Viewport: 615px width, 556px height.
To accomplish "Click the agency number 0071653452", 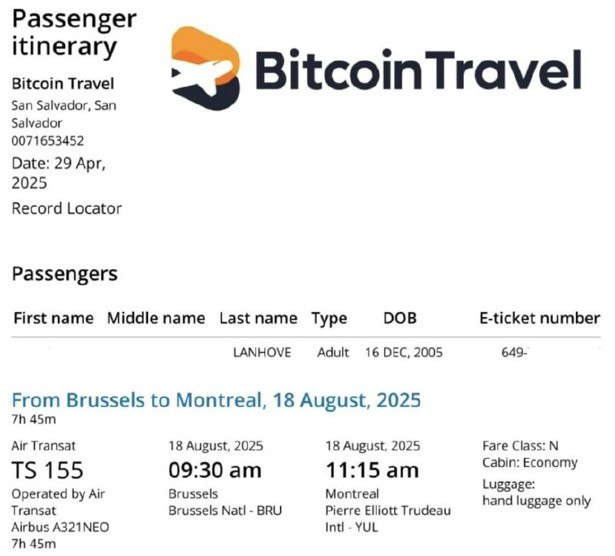I will point(47,141).
